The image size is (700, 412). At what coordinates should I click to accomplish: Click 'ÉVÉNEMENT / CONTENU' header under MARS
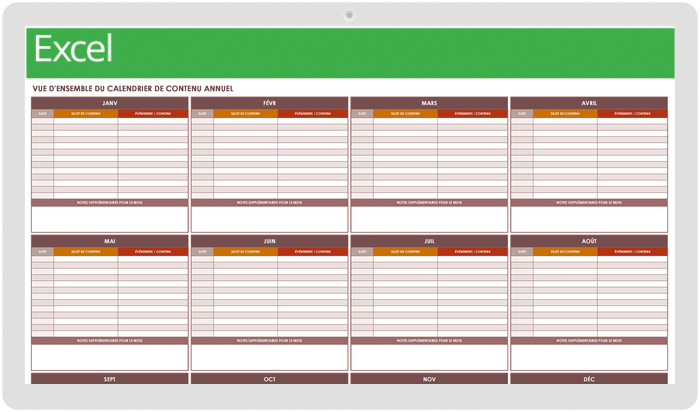point(473,114)
